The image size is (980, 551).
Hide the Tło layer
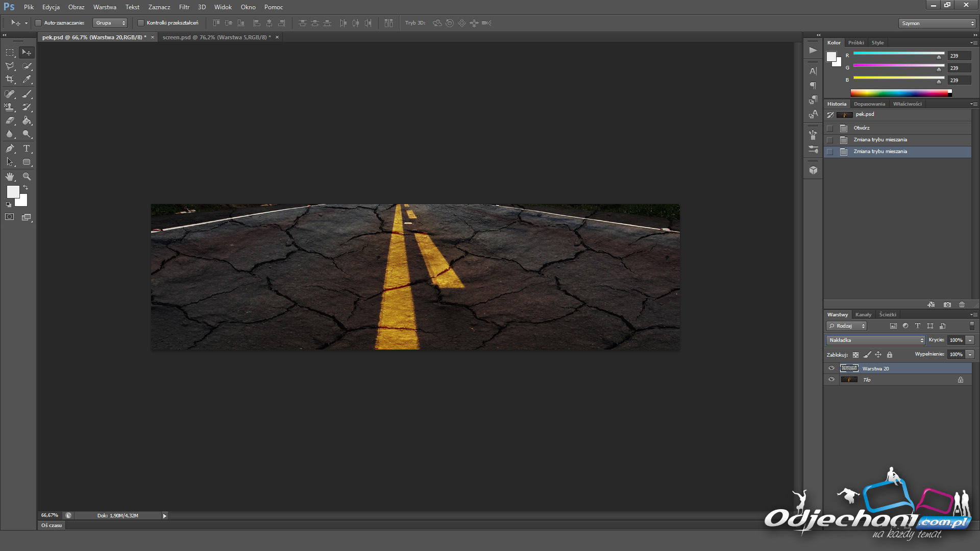831,380
